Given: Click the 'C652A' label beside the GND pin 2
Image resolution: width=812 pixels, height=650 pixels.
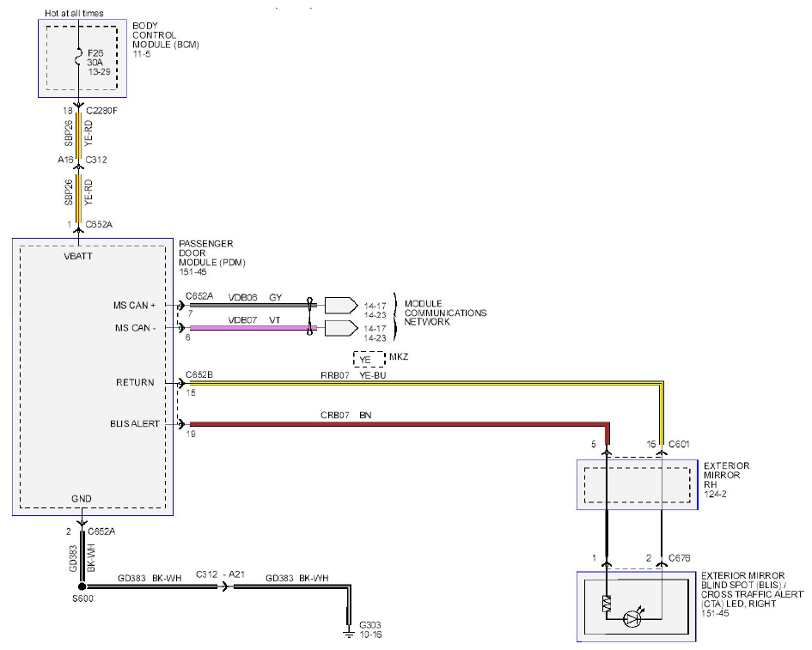Looking at the screenshot, I should pos(101,532).
